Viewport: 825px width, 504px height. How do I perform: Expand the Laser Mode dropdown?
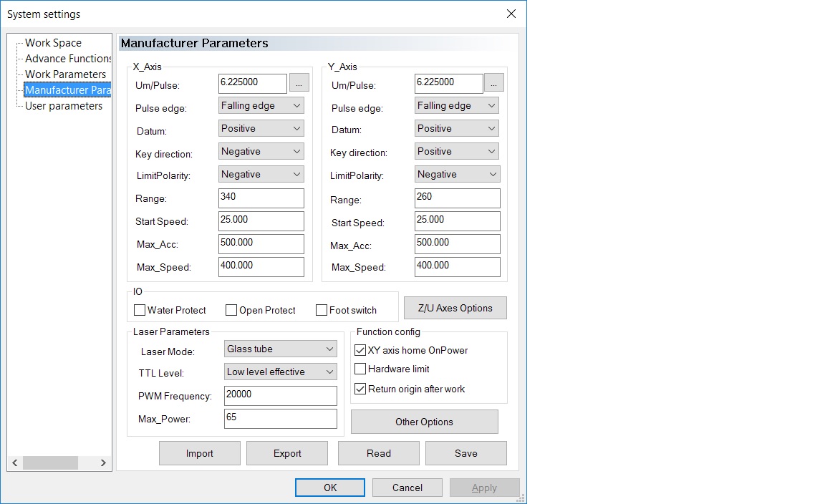point(280,349)
